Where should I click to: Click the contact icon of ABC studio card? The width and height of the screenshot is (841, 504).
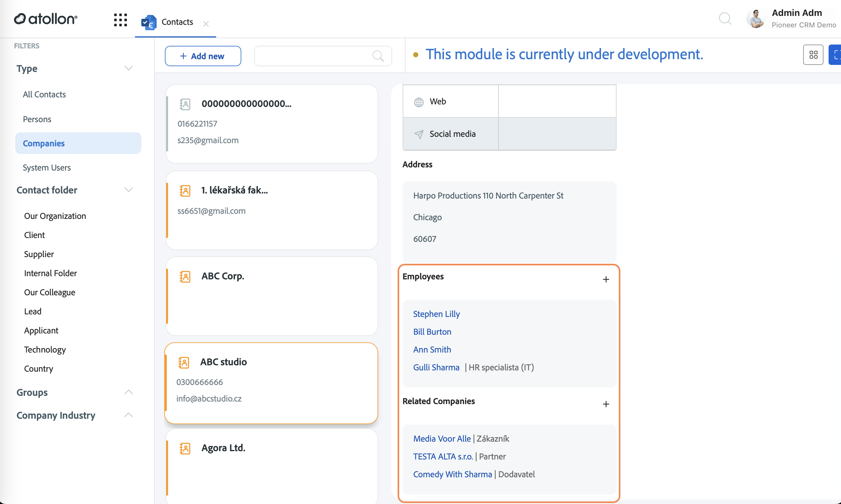[x=184, y=362]
